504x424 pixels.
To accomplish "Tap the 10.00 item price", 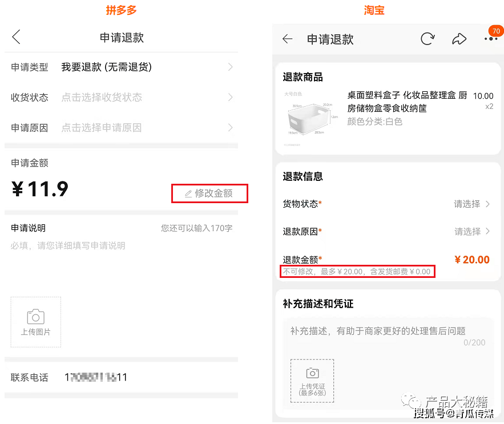I will tap(483, 96).
